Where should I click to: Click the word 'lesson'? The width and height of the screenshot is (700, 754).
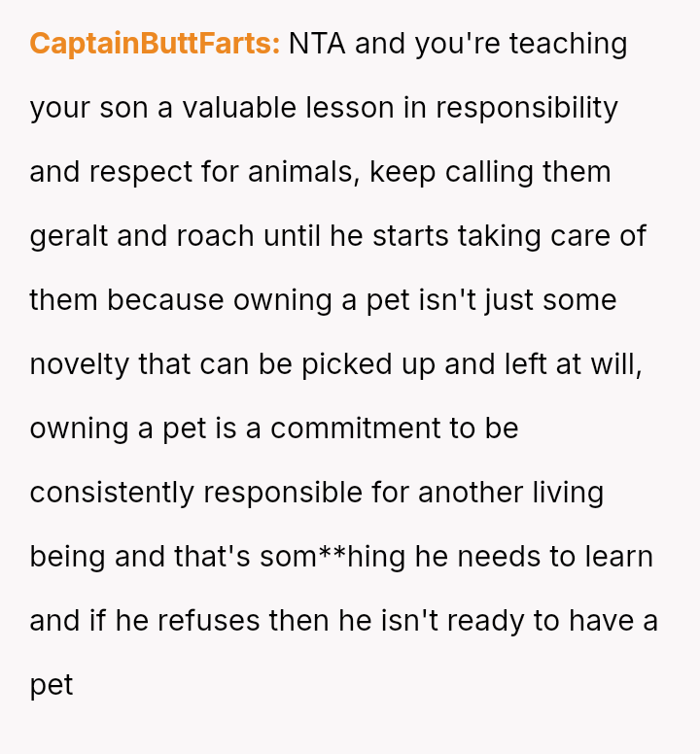350,108
